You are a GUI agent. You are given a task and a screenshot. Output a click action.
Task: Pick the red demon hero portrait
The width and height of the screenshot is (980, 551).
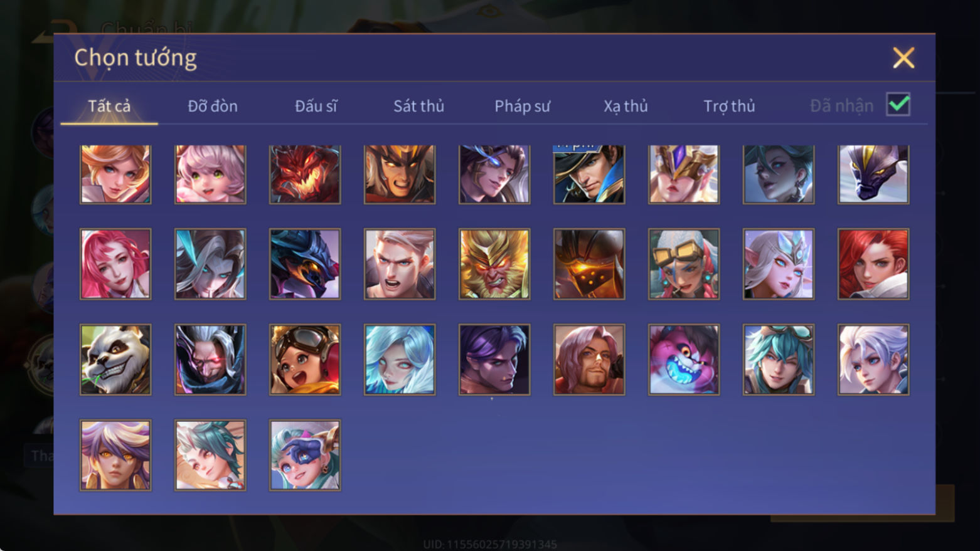[x=305, y=174]
